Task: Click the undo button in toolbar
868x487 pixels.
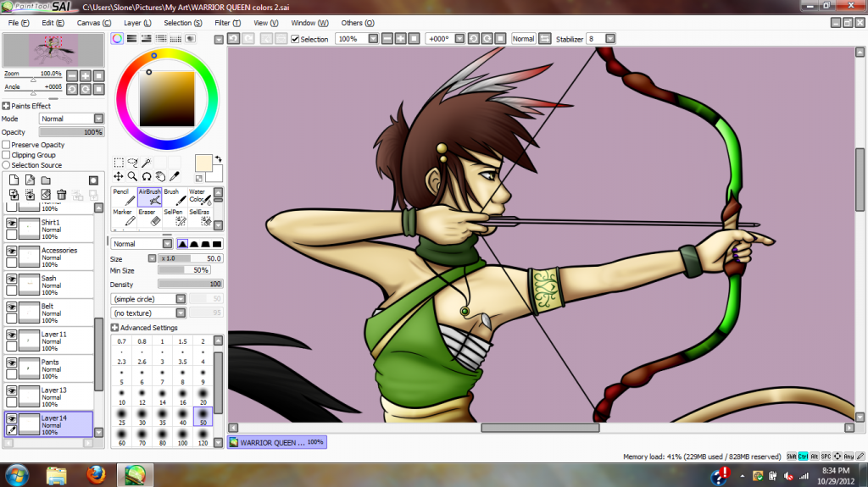Action: coord(234,39)
